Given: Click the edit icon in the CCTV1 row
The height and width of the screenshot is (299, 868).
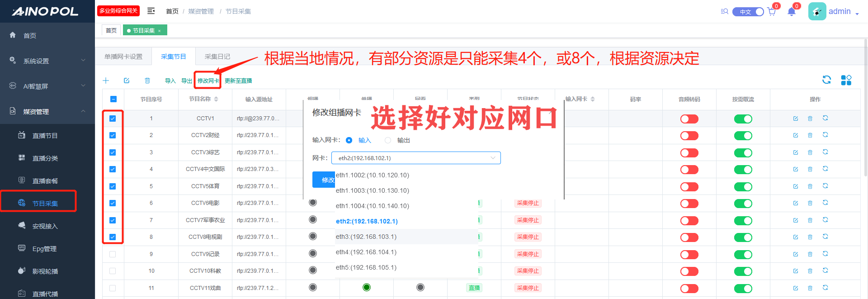Looking at the screenshot, I should pyautogui.click(x=795, y=119).
